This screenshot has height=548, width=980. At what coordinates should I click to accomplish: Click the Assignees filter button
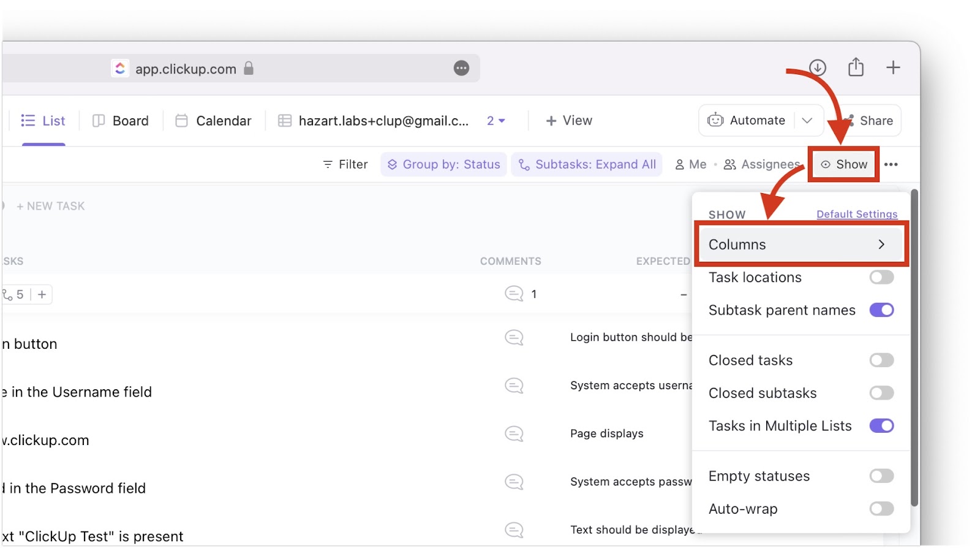tap(762, 164)
